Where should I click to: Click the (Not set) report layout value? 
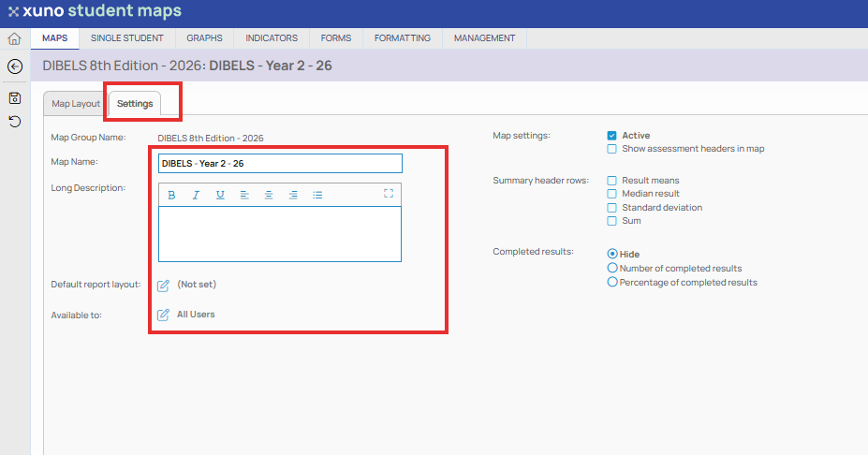[x=197, y=284]
